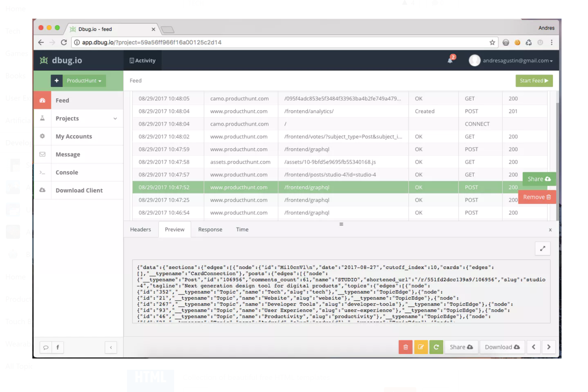Select the 10:47:25 graphql row
Image resolution: width=588 pixels, height=392 pixels.
pyautogui.click(x=340, y=200)
